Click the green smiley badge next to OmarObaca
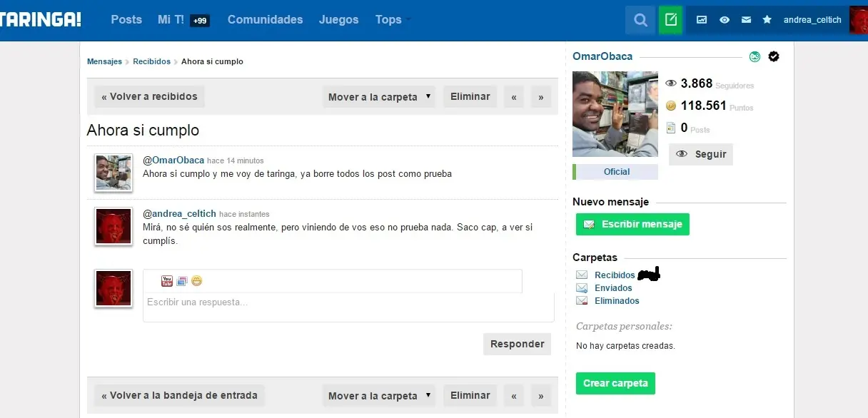868x418 pixels. click(x=755, y=57)
